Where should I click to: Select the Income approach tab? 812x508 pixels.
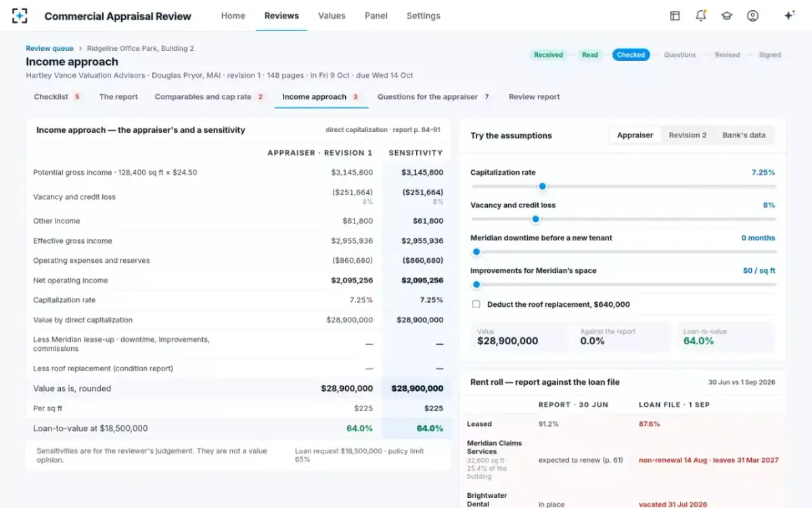pyautogui.click(x=321, y=97)
